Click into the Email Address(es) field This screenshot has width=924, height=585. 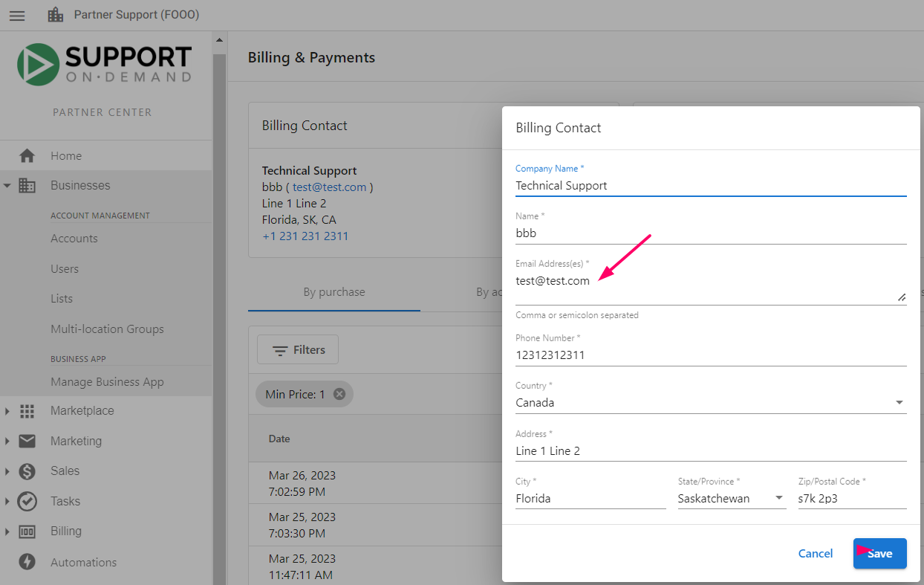(711, 288)
